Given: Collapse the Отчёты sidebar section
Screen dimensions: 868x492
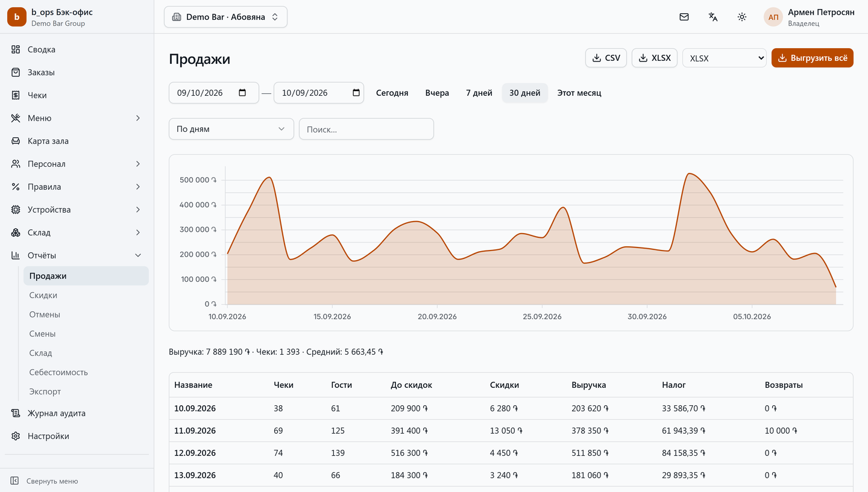Looking at the screenshot, I should click(77, 255).
